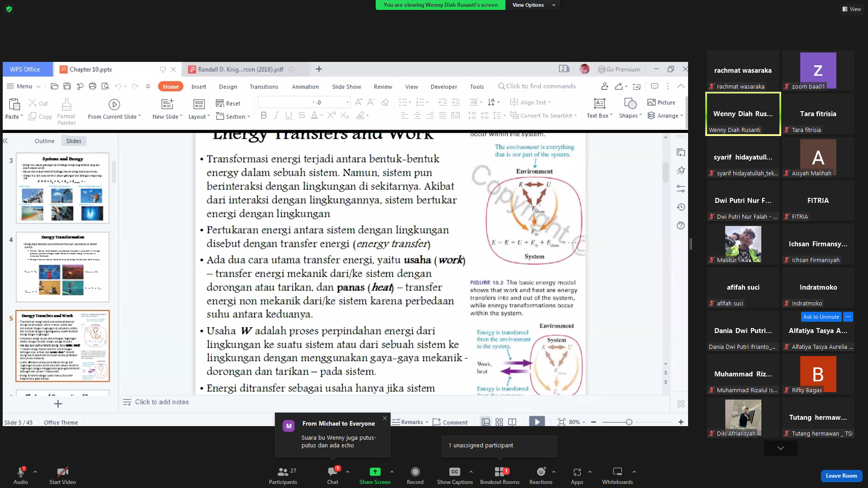Insert a Picture from ribbon
Viewport: 868px width, 488px height.
(661, 103)
